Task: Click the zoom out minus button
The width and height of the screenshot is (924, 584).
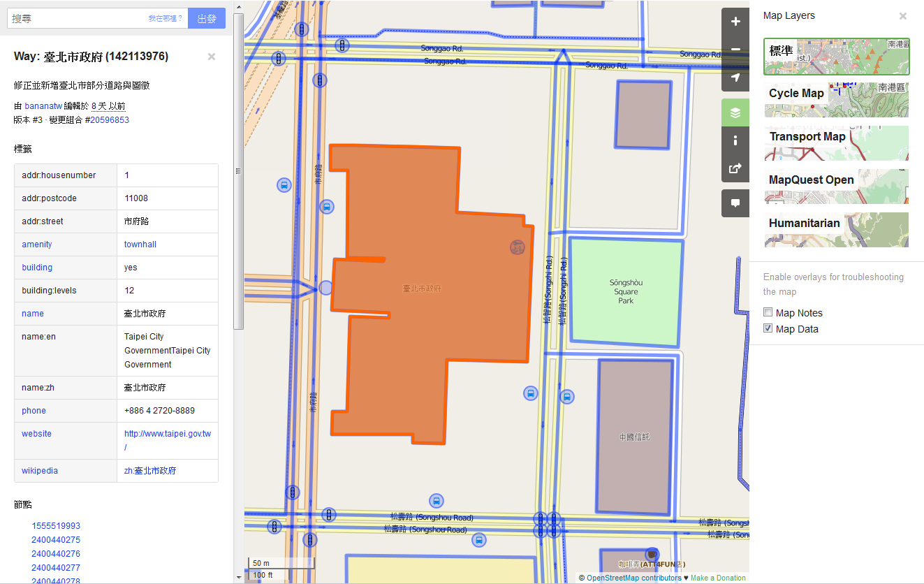Action: coord(735,50)
